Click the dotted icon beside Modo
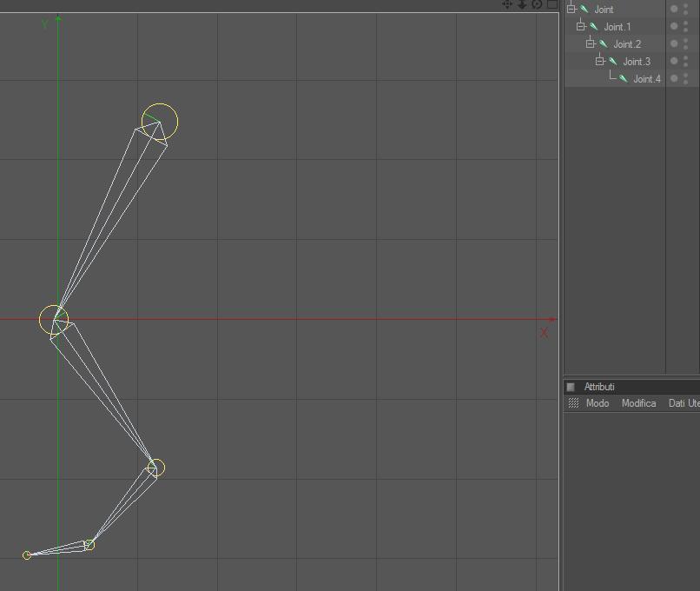Screen dimensions: 700x591 (x=574, y=403)
